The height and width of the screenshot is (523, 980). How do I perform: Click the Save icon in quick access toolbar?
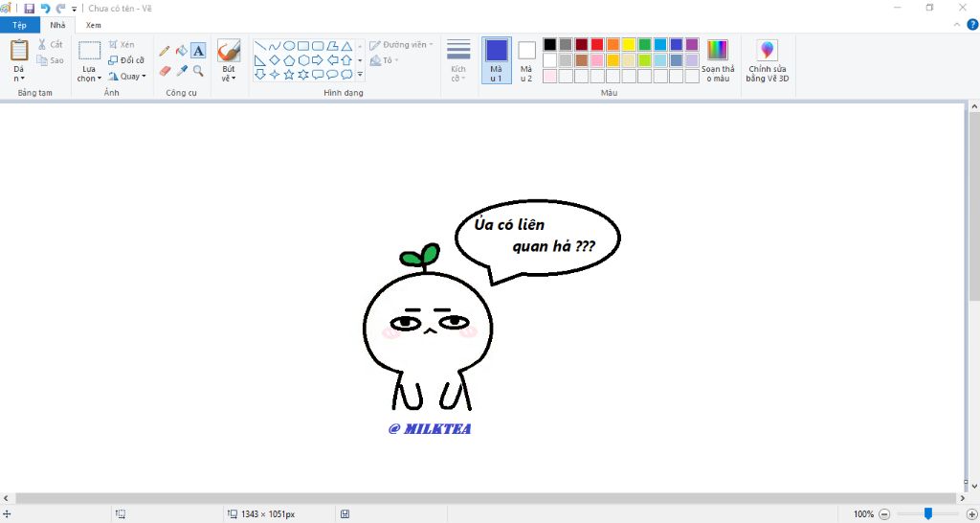tap(30, 8)
